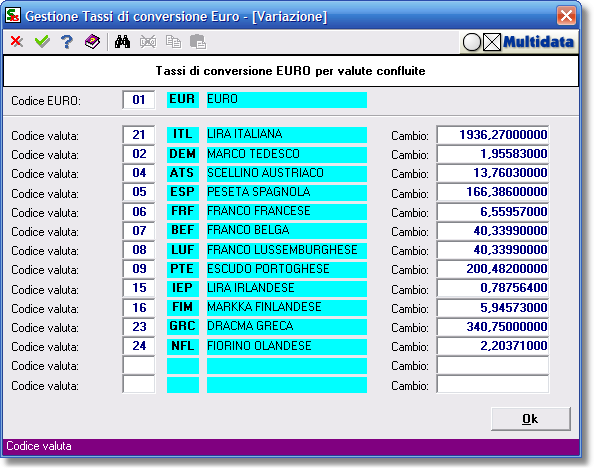
Task: Click the paste clipboard toolbar icon
Action: tap(198, 42)
